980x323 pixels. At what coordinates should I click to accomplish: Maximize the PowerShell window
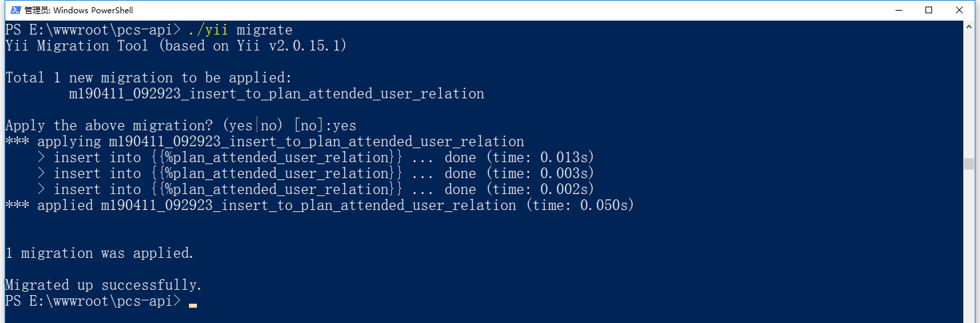pyautogui.click(x=929, y=10)
